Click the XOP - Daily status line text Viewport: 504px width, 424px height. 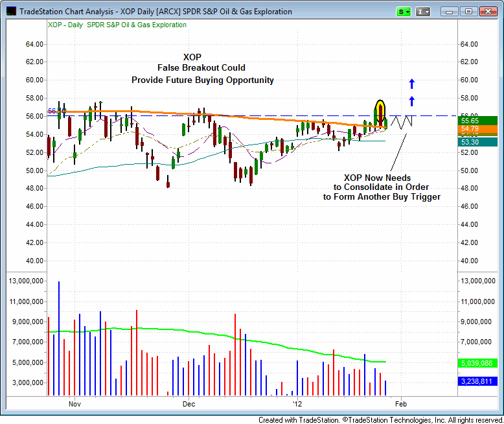coord(117,25)
